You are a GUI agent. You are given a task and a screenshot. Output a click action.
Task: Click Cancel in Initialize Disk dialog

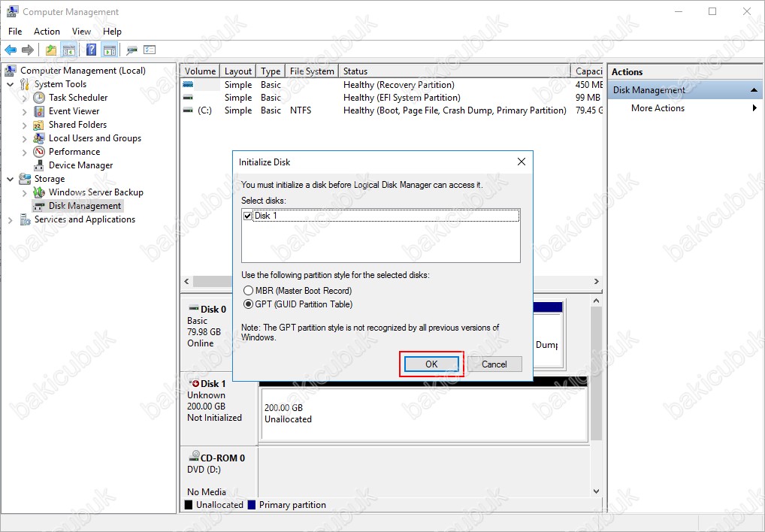(x=494, y=364)
